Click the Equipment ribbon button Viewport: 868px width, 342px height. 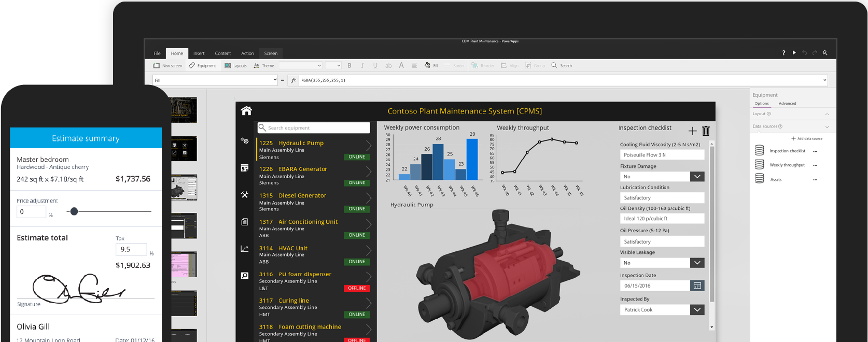pyautogui.click(x=202, y=66)
